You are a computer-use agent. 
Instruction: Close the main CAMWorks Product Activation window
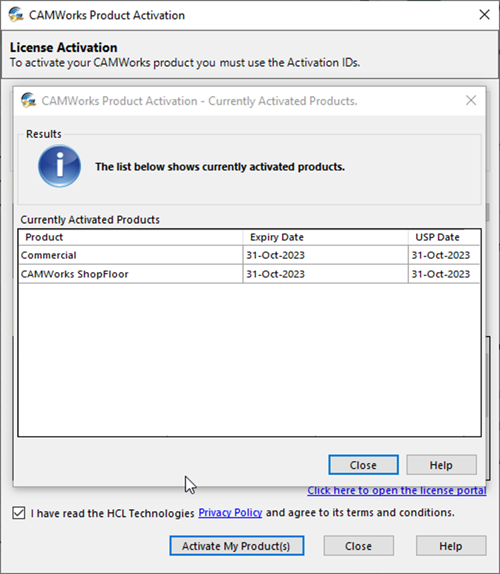[484, 15]
